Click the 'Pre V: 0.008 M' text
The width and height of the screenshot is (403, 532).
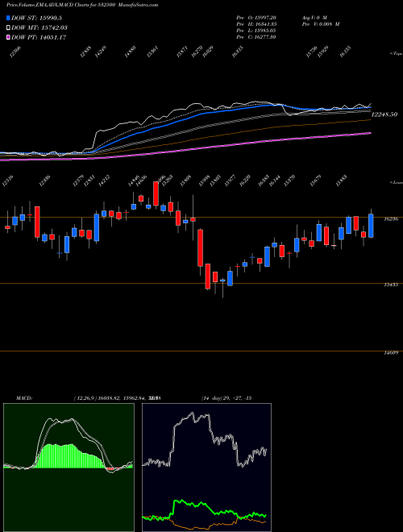(x=321, y=24)
